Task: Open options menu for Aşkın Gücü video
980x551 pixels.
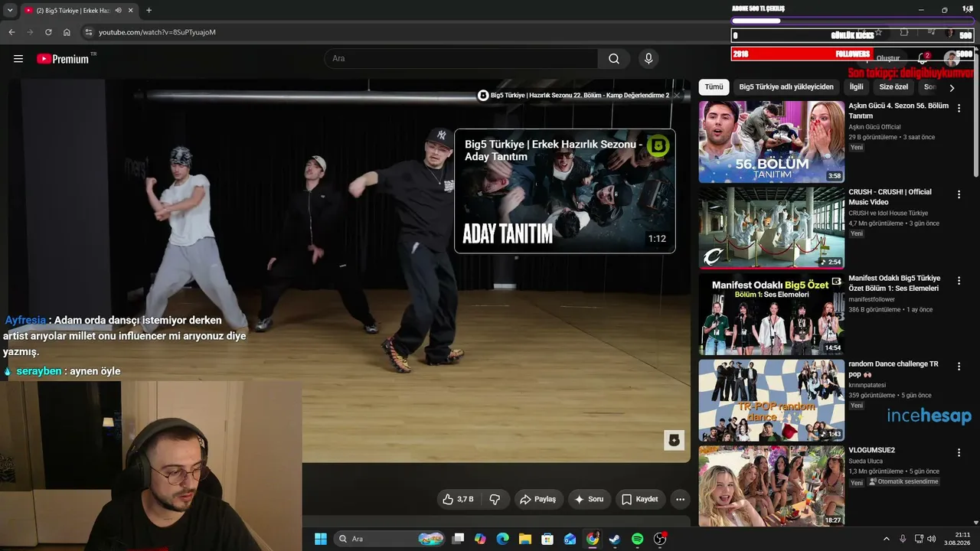Action: (959, 109)
